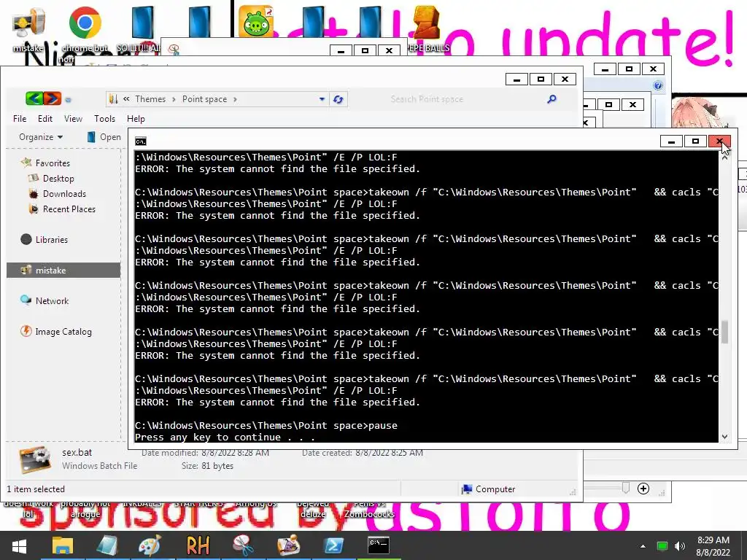Open the View menu
Viewport: 747px width, 560px height.
(x=73, y=119)
